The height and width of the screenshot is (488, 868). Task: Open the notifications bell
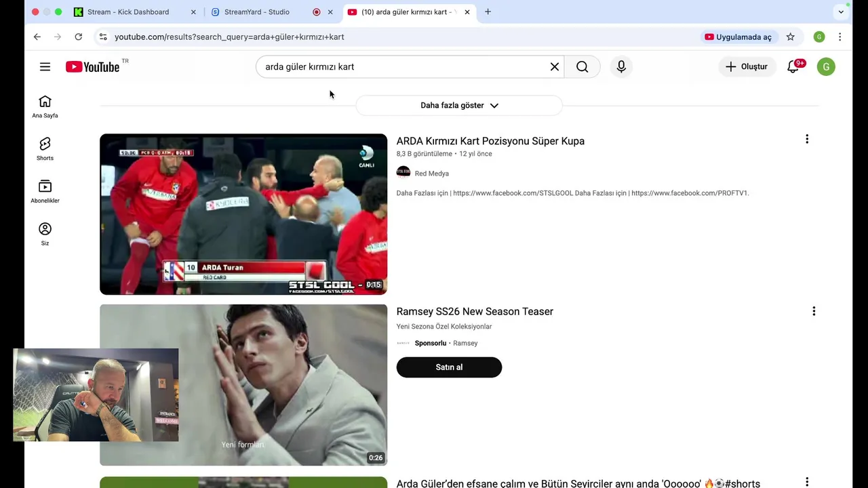coord(793,66)
